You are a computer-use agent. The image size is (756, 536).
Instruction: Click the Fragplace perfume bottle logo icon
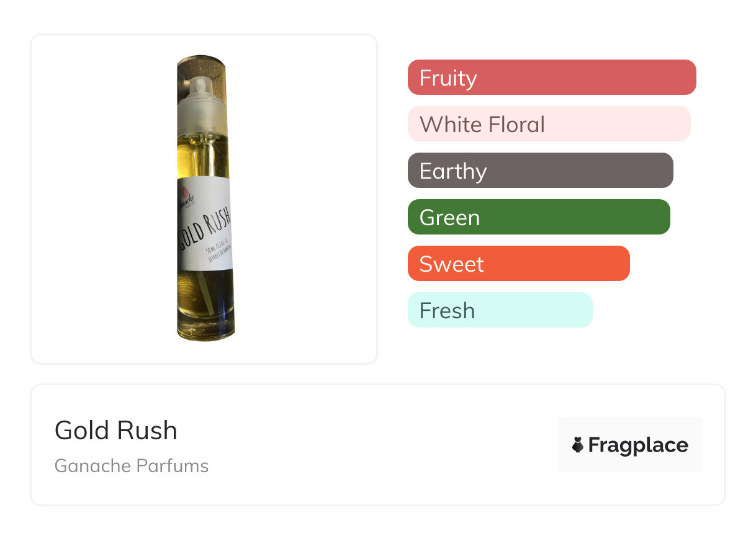click(x=578, y=445)
